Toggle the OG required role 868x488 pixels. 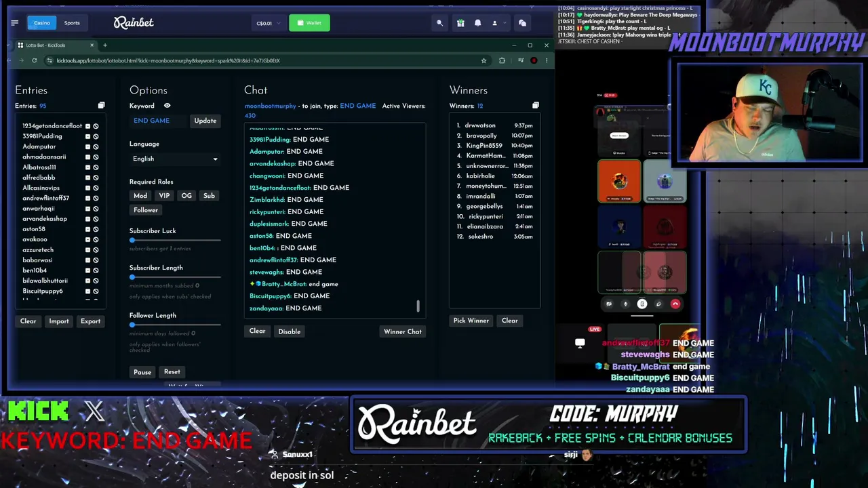[186, 196]
